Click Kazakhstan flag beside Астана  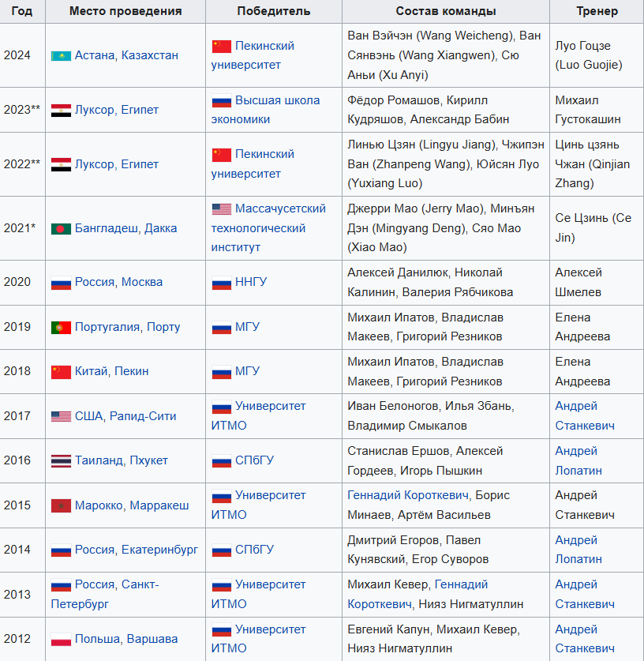click(61, 55)
